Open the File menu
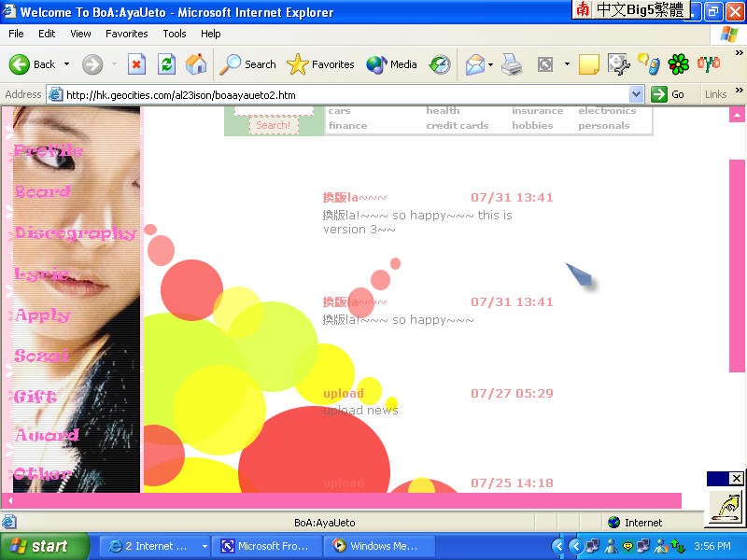This screenshot has width=747, height=560. [16, 34]
